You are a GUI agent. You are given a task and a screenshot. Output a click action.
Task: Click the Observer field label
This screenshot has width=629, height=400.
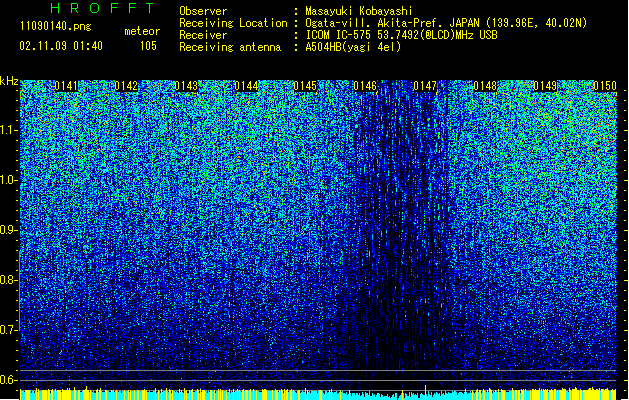coord(203,11)
